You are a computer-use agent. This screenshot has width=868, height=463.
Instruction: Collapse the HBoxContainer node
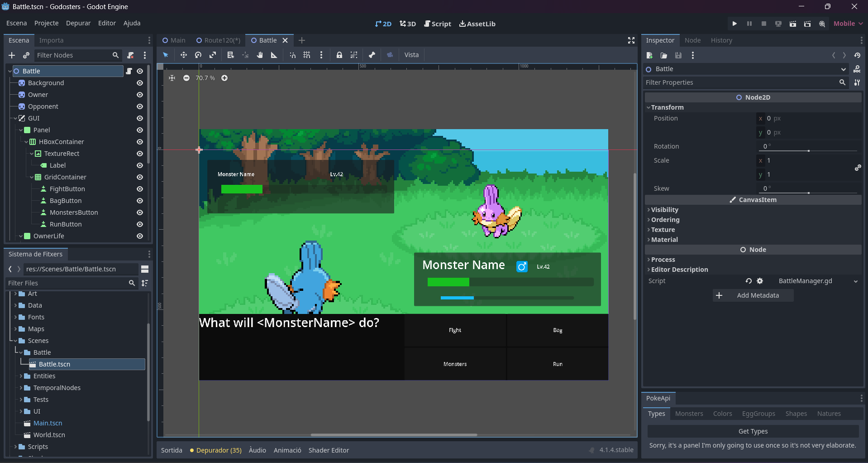26,142
